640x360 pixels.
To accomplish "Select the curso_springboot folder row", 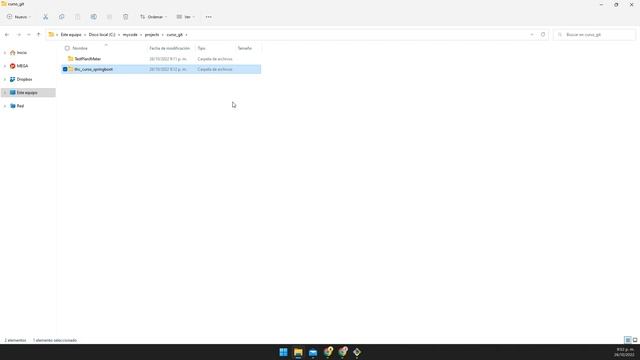I will click(x=161, y=69).
